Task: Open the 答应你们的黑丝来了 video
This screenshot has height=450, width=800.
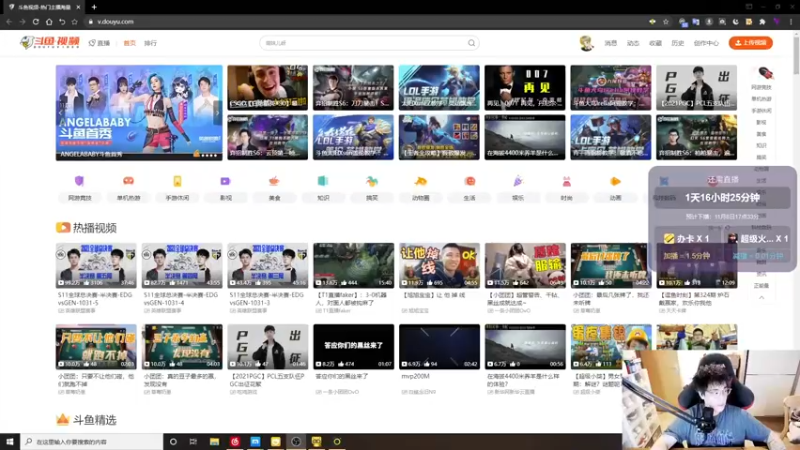Action: pyautogui.click(x=354, y=346)
